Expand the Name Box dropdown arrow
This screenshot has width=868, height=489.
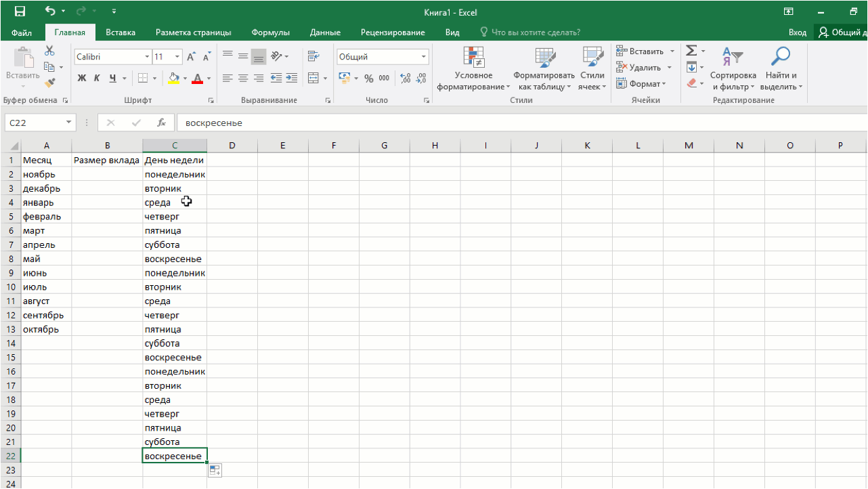tap(69, 123)
